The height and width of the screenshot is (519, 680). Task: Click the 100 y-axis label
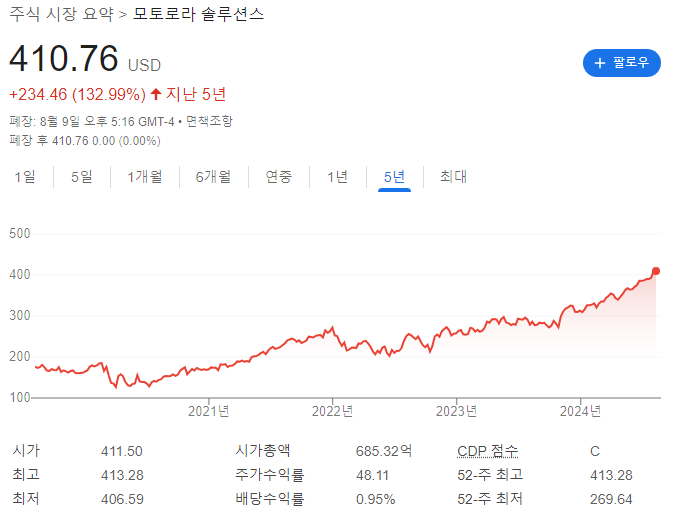pyautogui.click(x=20, y=397)
